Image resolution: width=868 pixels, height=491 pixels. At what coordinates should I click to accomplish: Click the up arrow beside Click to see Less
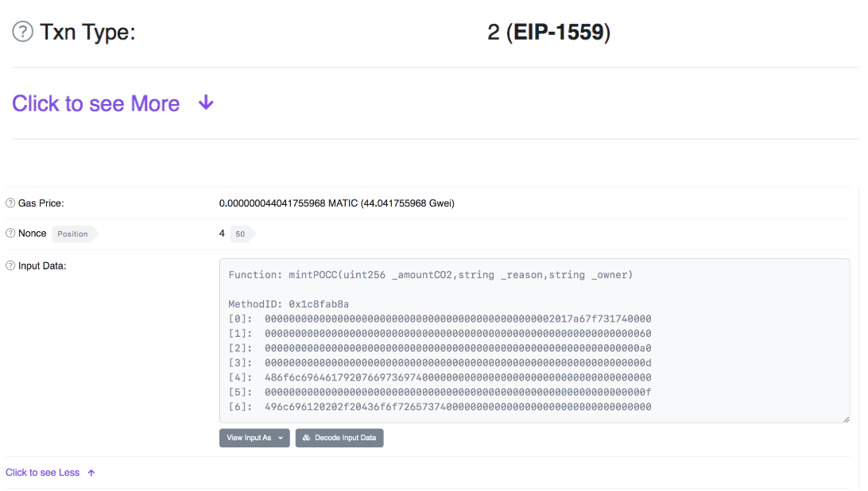tap(91, 473)
